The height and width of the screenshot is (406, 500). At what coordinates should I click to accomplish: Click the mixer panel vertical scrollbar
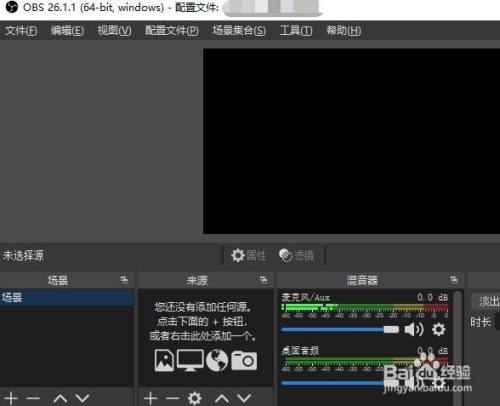(458, 348)
